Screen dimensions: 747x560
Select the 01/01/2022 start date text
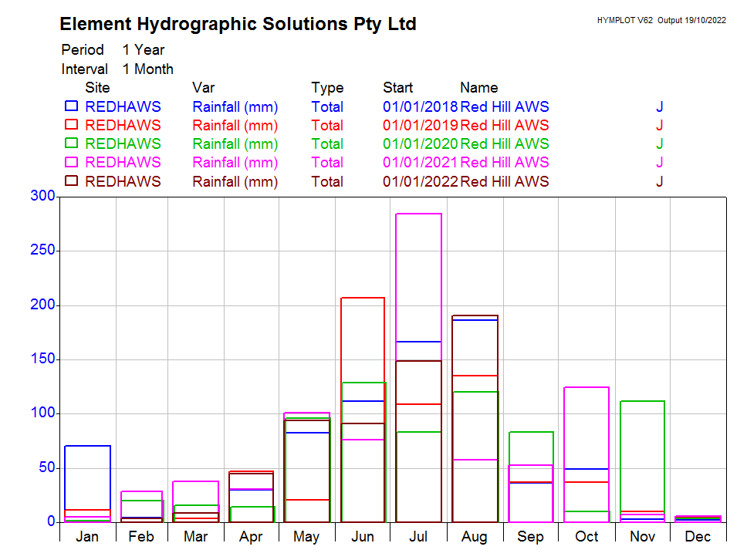click(x=420, y=182)
